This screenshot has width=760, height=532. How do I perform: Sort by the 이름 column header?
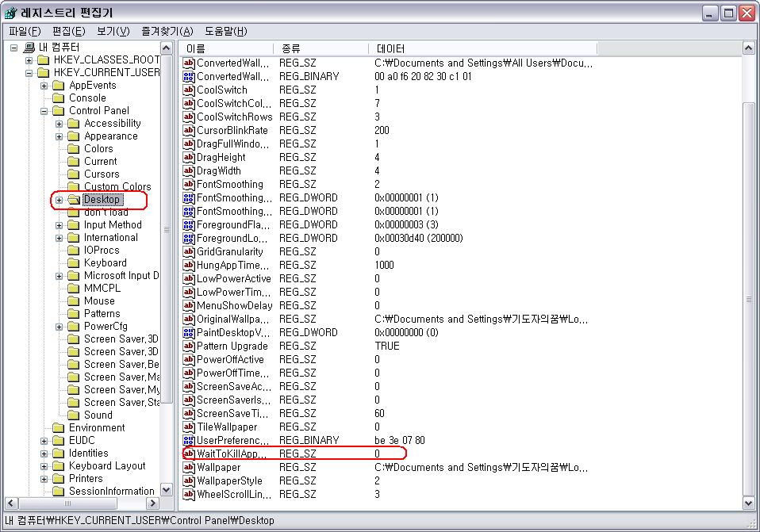(226, 49)
